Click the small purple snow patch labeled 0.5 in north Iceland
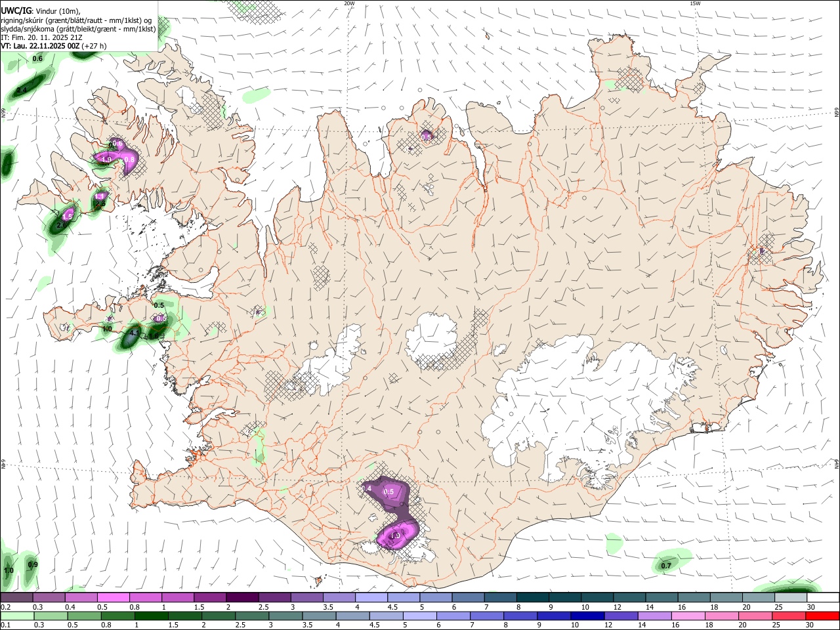The width and height of the screenshot is (840, 630). [x=427, y=136]
